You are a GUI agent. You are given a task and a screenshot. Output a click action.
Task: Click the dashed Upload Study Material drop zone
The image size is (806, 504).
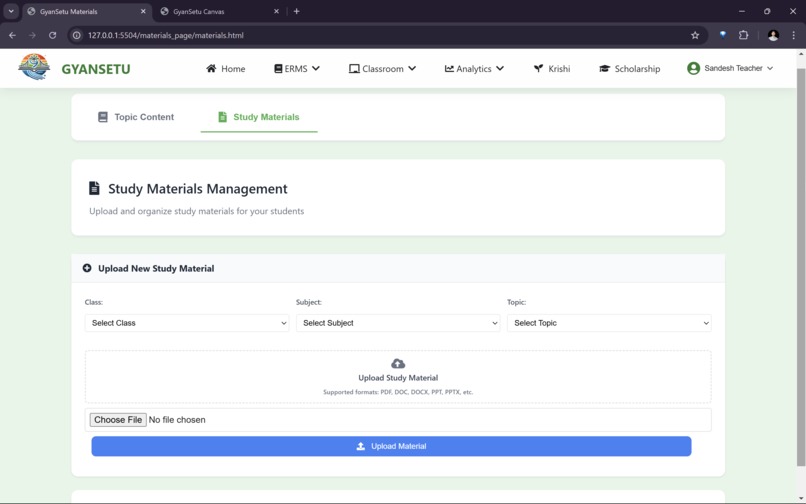(398, 376)
